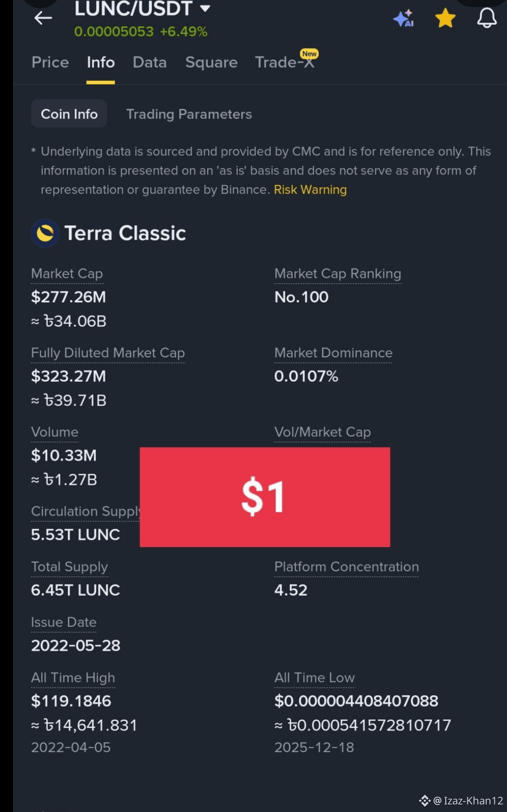
Task: Tap the Market Dominance label
Action: 333,353
